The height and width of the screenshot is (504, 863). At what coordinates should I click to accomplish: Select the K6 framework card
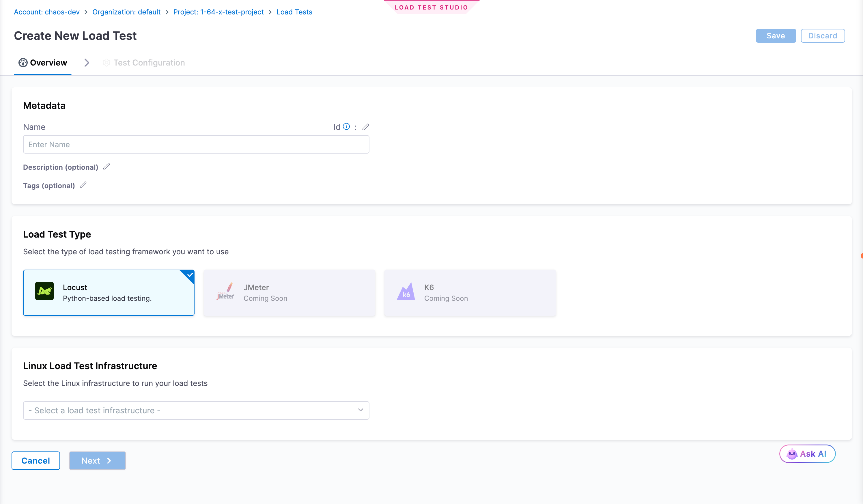coord(470,293)
